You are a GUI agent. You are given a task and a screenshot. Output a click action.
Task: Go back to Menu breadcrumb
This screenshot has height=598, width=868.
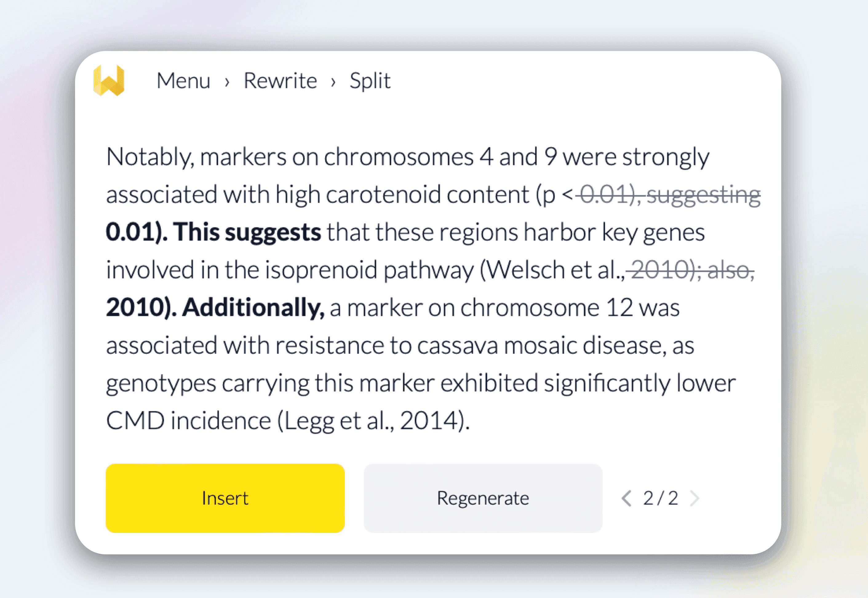click(x=183, y=81)
